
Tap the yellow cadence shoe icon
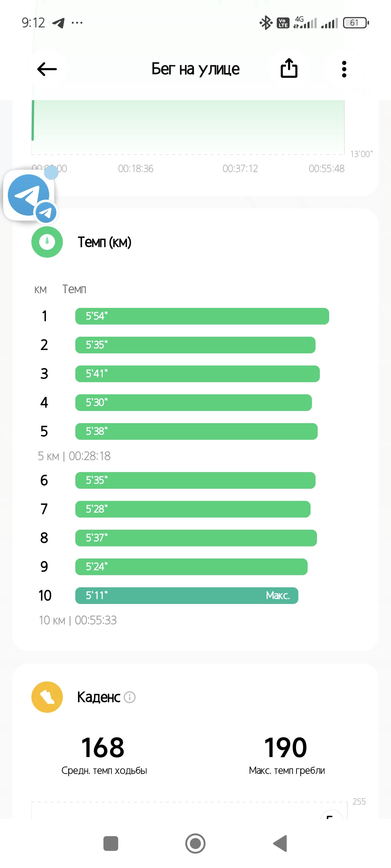[47, 697]
